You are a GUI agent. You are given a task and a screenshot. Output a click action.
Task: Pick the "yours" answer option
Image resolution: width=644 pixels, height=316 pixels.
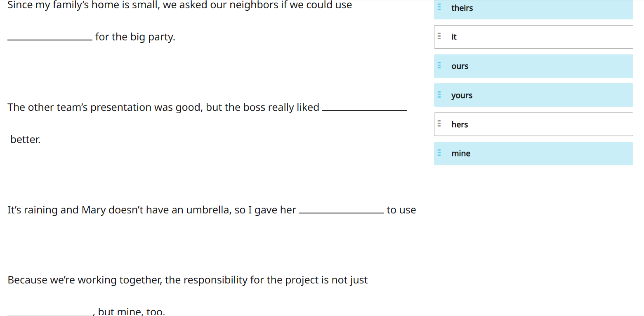(533, 95)
